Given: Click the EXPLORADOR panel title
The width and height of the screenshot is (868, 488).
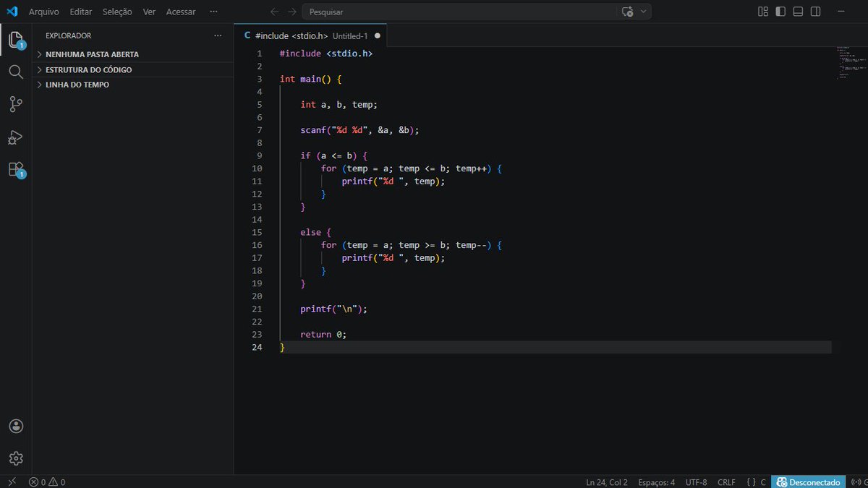Looking at the screenshot, I should (x=68, y=35).
